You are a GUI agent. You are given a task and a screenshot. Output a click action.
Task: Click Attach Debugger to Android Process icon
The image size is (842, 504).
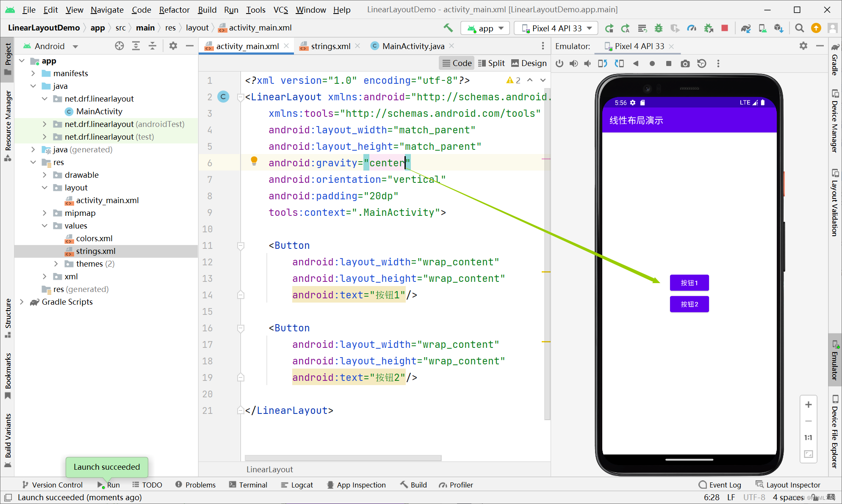coord(708,28)
